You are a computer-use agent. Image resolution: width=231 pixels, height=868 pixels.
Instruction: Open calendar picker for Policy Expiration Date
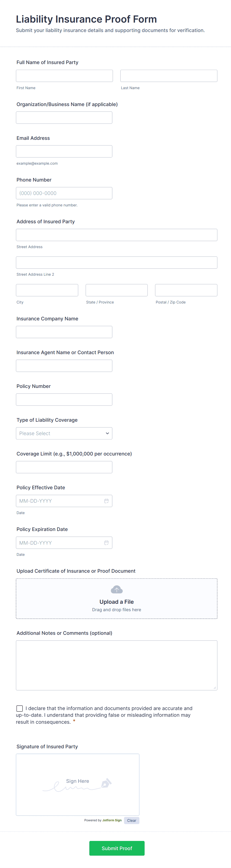pos(106,542)
